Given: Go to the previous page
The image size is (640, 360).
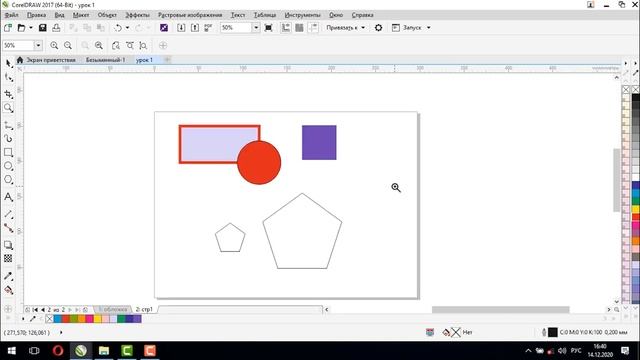Looking at the screenshot, I should coord(42,310).
